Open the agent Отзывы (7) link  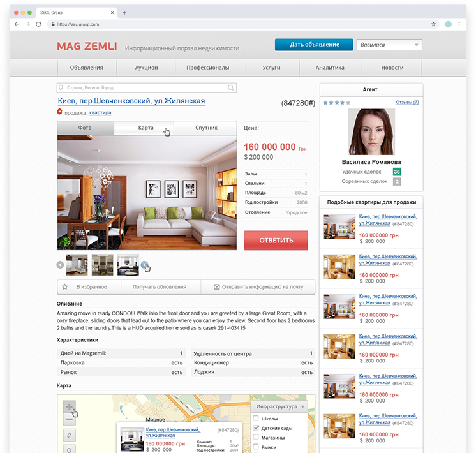[x=407, y=102]
